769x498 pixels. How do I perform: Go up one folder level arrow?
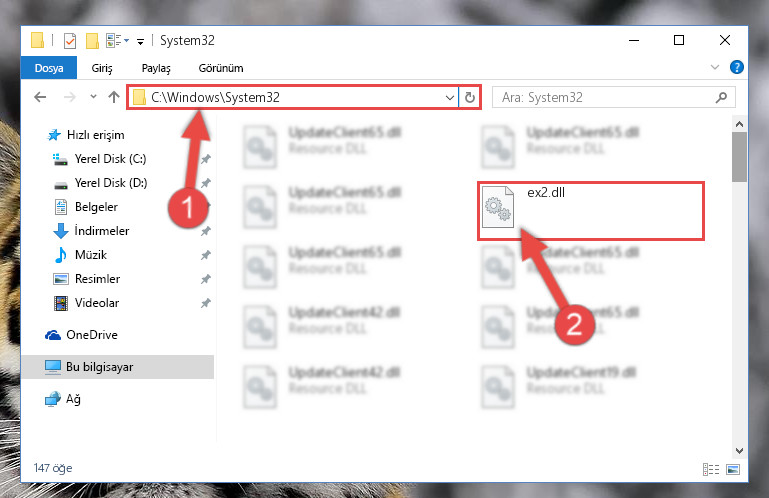(114, 97)
